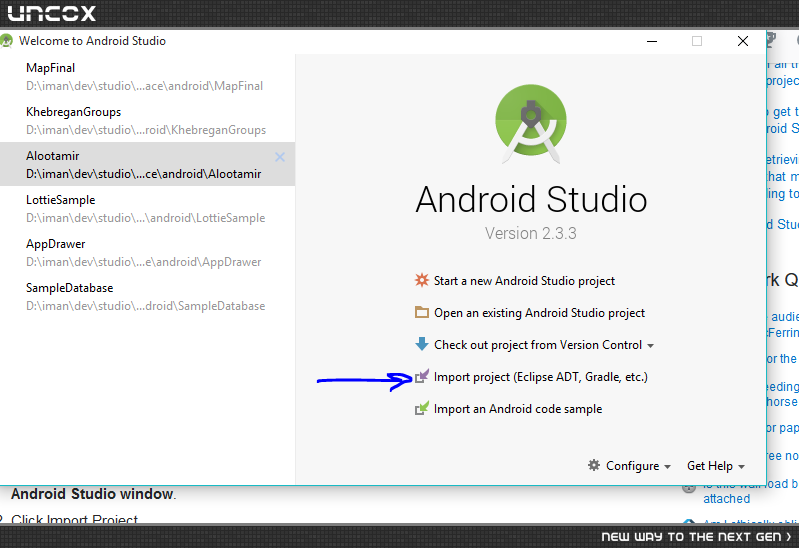Screen dimensions: 799x548
Task: Remove Alootamir from recent projects with X
Action: (x=280, y=157)
